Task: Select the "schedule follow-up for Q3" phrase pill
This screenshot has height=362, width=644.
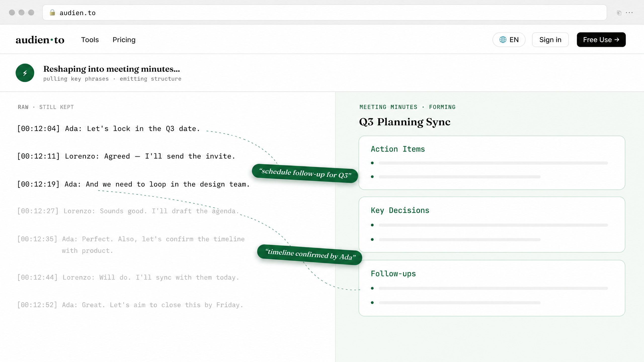Action: click(x=305, y=173)
